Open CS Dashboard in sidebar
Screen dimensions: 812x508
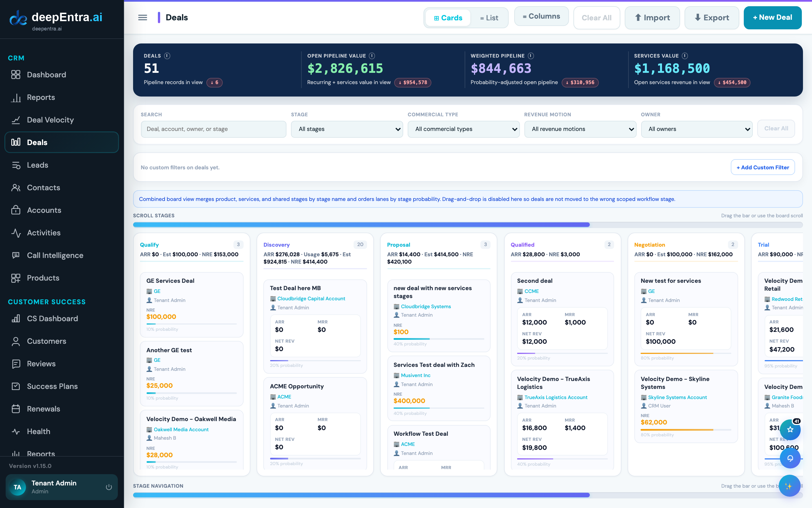tap(62, 319)
